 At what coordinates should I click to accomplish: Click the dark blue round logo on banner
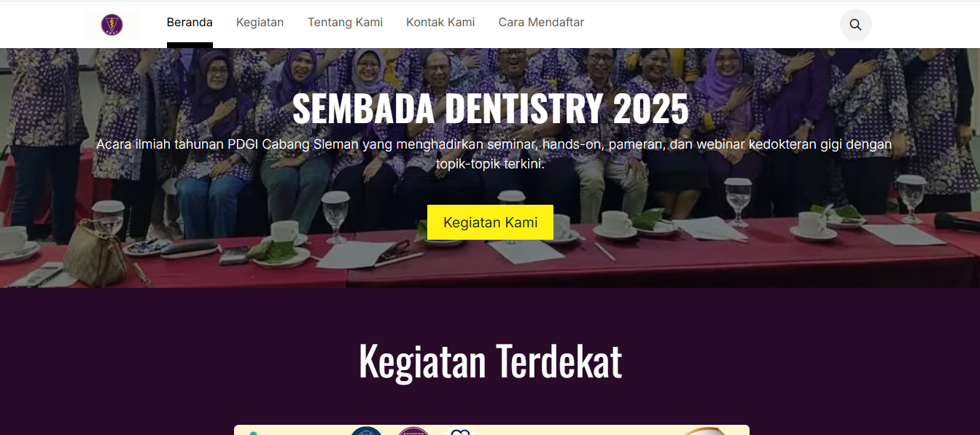tap(366, 431)
